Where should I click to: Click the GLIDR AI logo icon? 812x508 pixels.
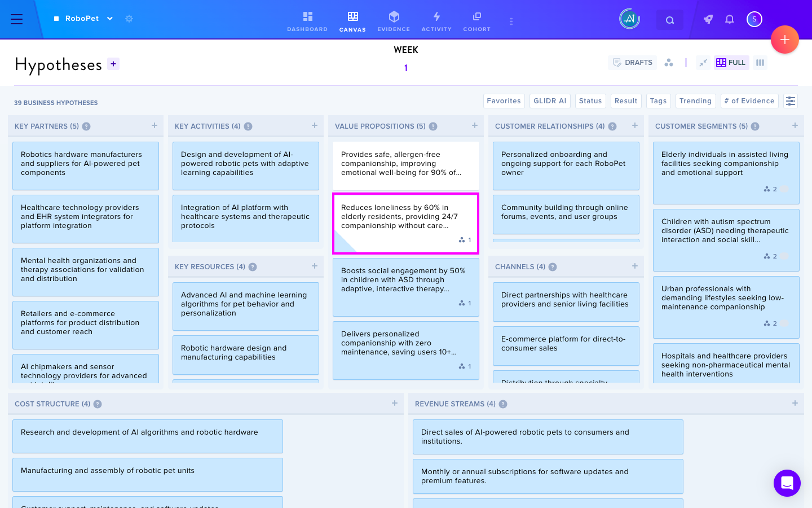(x=630, y=19)
